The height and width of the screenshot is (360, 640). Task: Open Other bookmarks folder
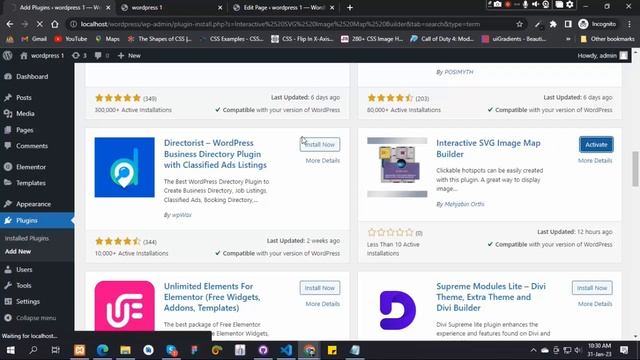click(608, 39)
